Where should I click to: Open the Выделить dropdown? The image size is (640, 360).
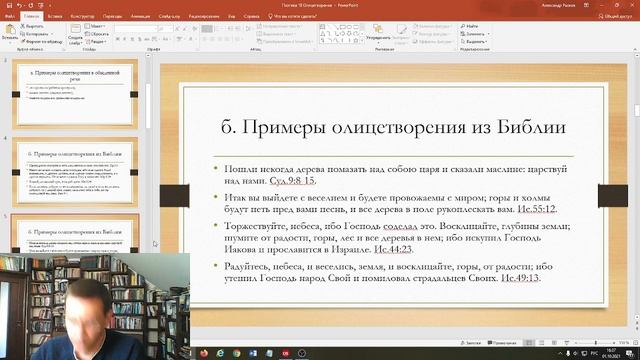tap(473, 42)
